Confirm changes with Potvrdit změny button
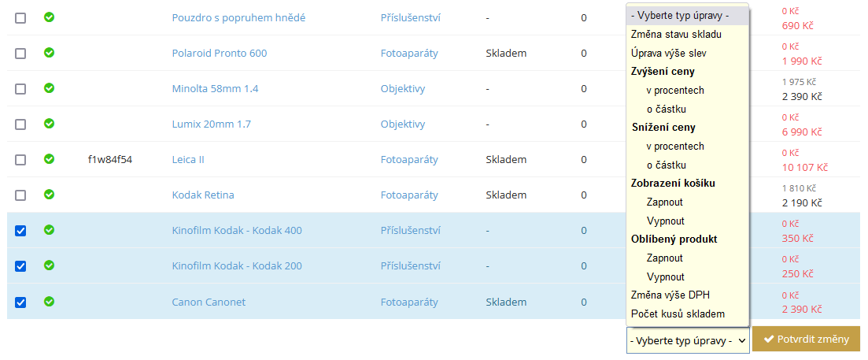 (x=806, y=340)
